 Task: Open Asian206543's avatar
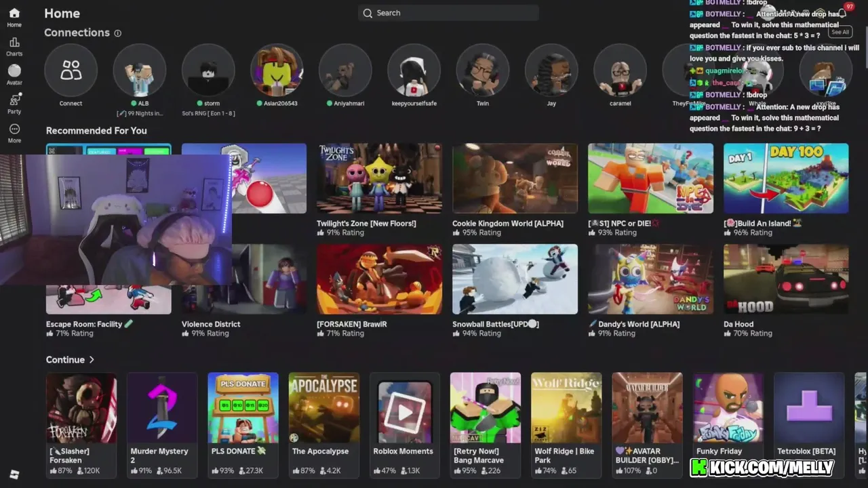277,70
